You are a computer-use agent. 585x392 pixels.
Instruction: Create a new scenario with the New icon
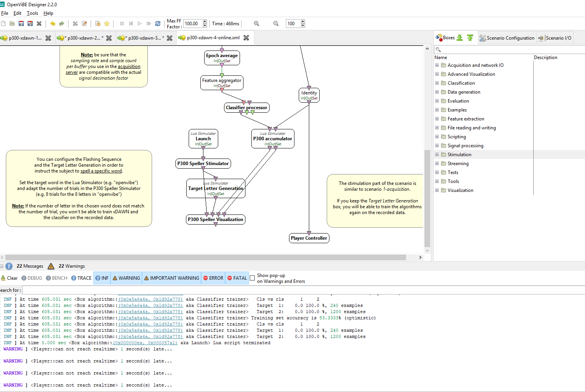[x=4, y=24]
